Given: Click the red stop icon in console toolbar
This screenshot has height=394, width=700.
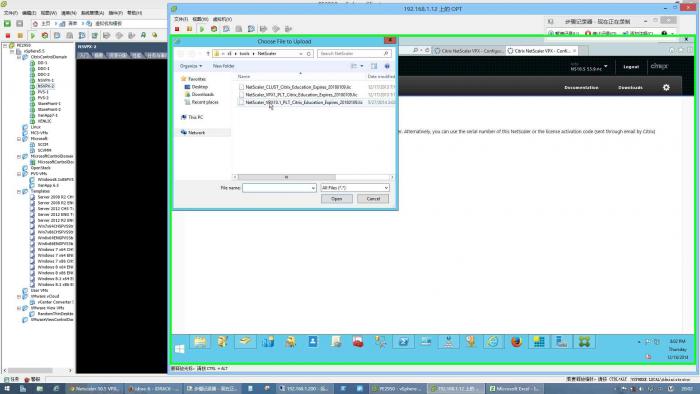Looking at the screenshot, I should [x=177, y=29].
